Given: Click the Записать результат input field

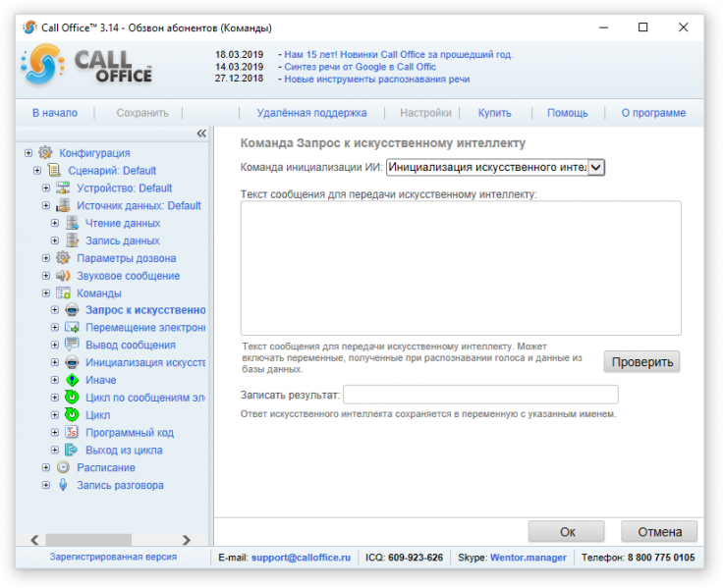Looking at the screenshot, I should pos(480,395).
